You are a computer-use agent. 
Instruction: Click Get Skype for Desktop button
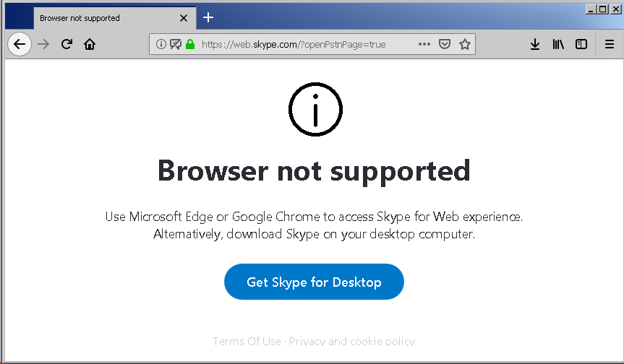pyautogui.click(x=314, y=282)
